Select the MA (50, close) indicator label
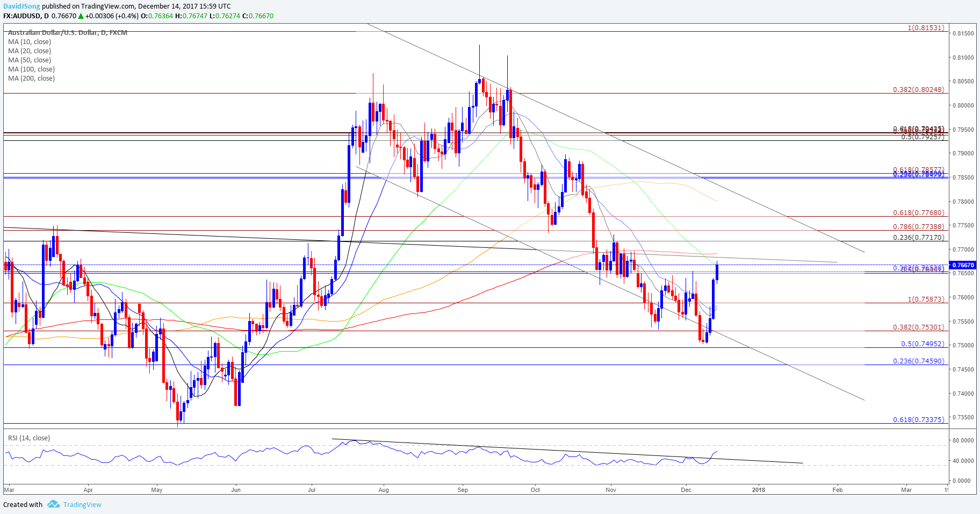Image resolution: width=980 pixels, height=514 pixels. click(30, 60)
